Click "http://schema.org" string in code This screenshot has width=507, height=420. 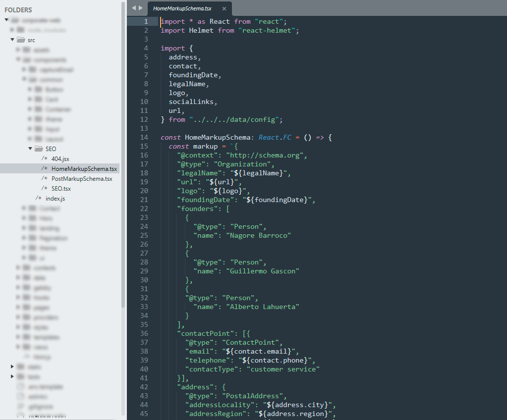(265, 156)
